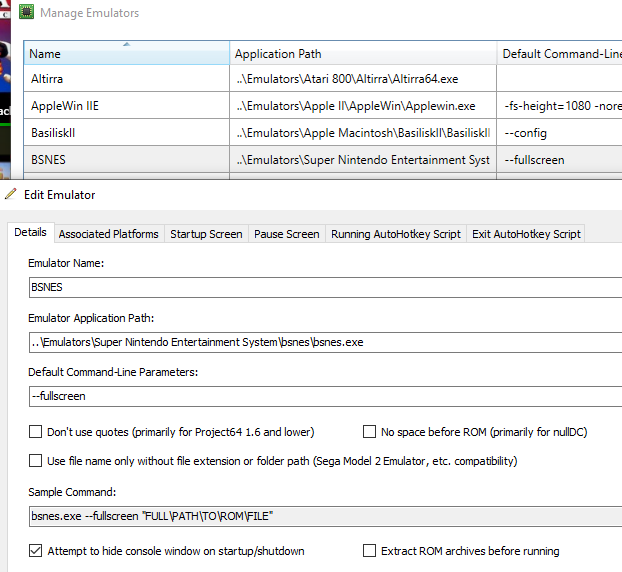
Task: Switch to the Details tab
Action: [x=31, y=232]
